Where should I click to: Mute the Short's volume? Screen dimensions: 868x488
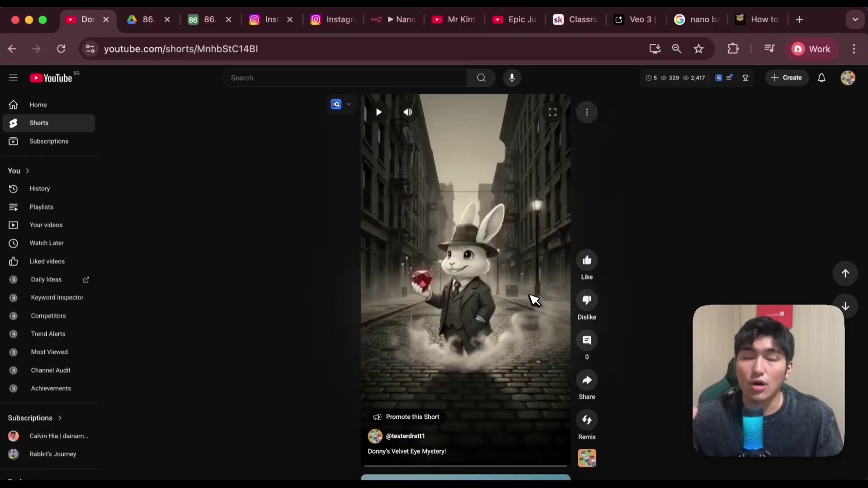click(407, 112)
